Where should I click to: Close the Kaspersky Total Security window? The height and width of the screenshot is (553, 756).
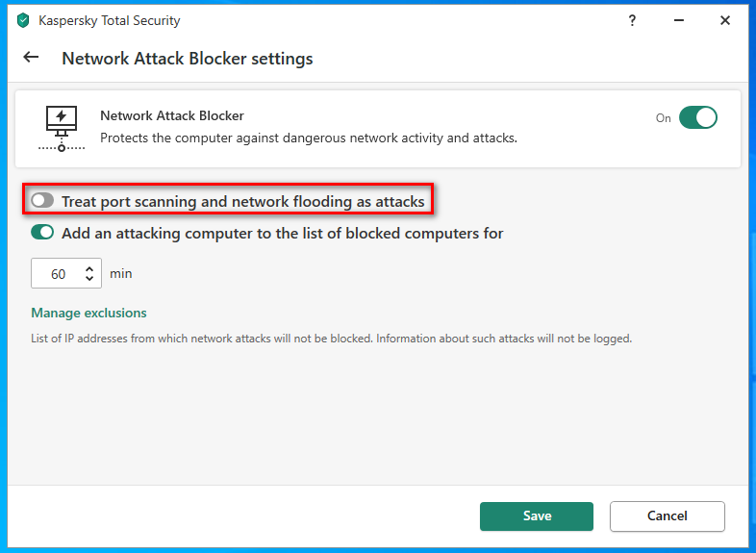click(x=725, y=20)
